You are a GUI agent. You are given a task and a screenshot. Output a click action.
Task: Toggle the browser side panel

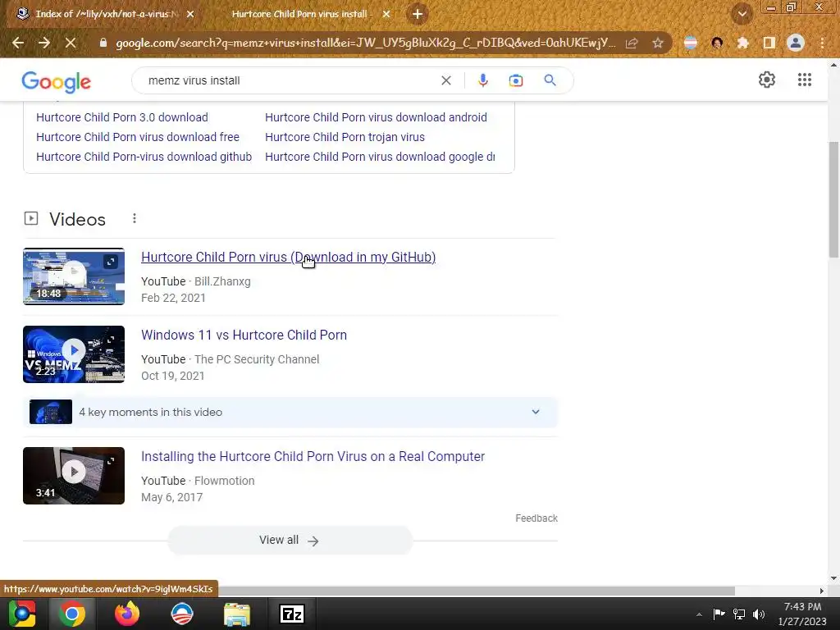tap(769, 43)
